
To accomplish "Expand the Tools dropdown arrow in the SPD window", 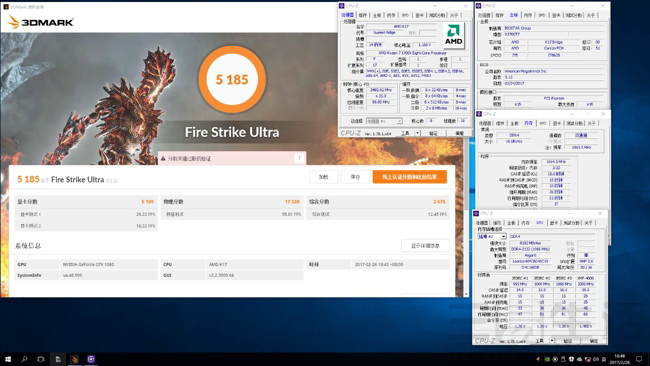I will pos(552,341).
